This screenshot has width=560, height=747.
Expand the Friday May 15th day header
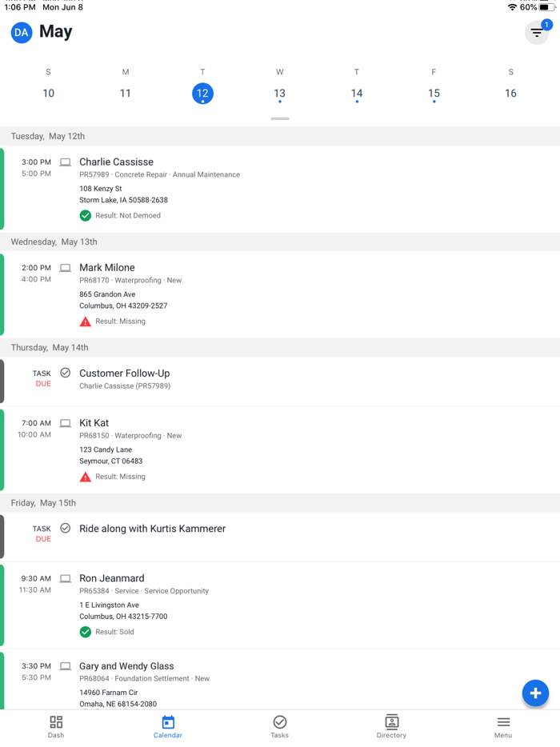pyautogui.click(x=280, y=503)
